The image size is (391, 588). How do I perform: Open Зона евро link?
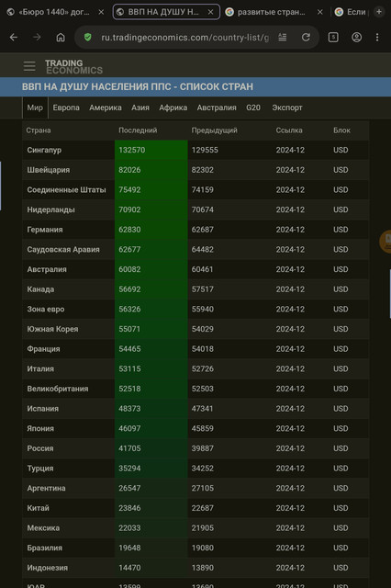tap(46, 309)
